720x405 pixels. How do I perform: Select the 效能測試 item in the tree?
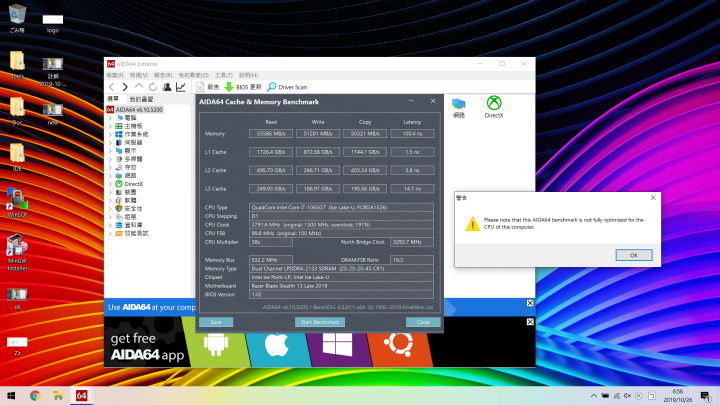coord(131,234)
